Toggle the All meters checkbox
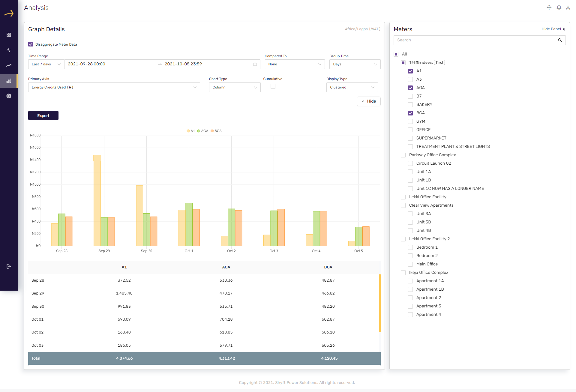This screenshot has width=576, height=392. click(396, 54)
